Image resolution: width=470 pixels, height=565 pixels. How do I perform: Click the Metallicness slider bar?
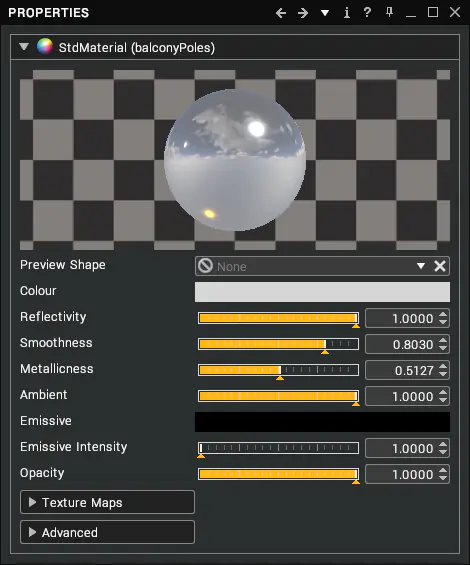coord(278,370)
